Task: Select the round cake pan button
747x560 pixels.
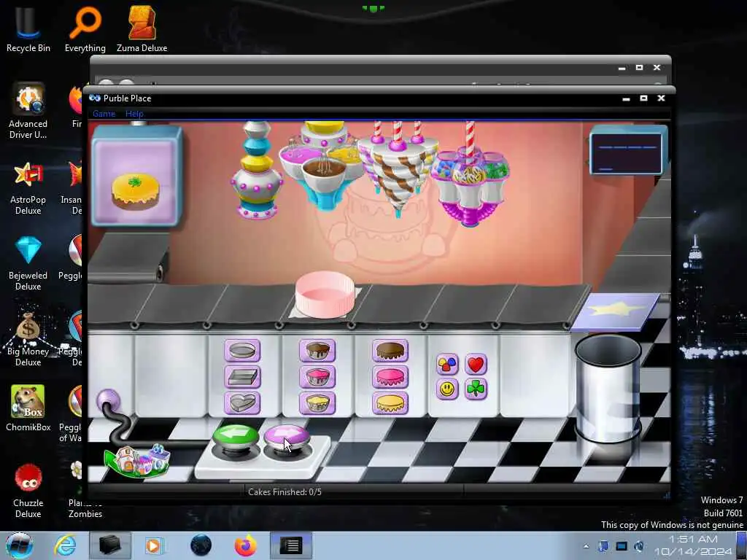Action: (x=242, y=351)
